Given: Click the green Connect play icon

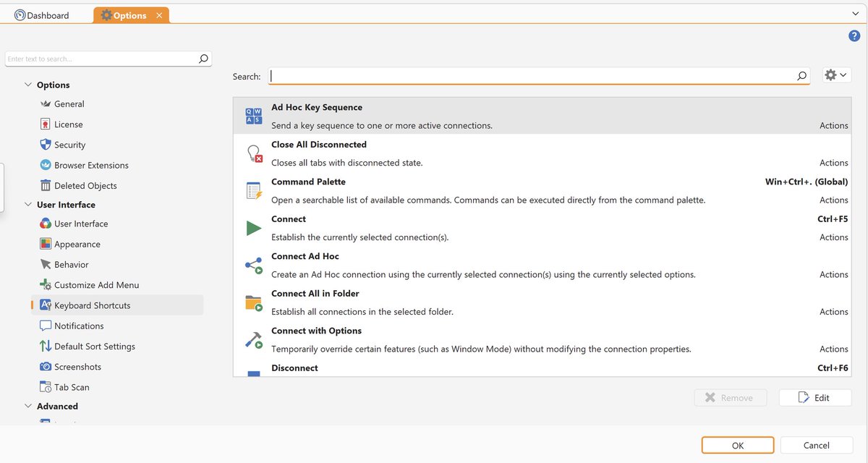Looking at the screenshot, I should click(x=254, y=229).
